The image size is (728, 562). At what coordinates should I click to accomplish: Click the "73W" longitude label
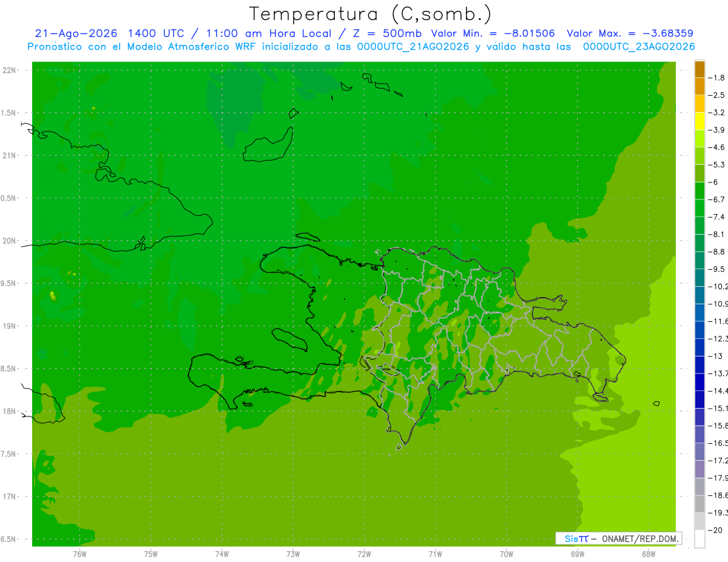coord(293,554)
